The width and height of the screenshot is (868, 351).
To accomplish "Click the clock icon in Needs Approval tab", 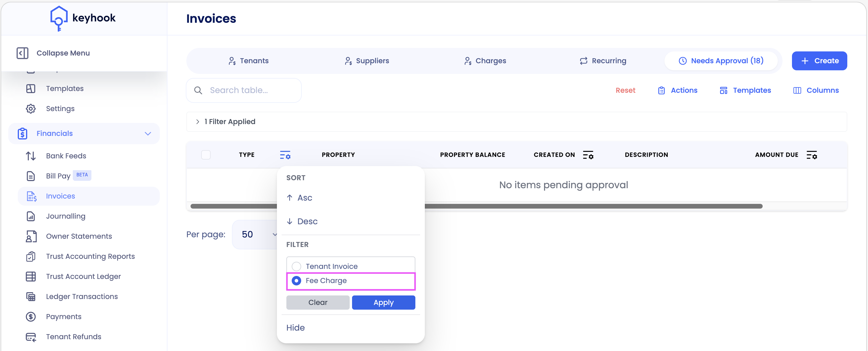I will 683,61.
